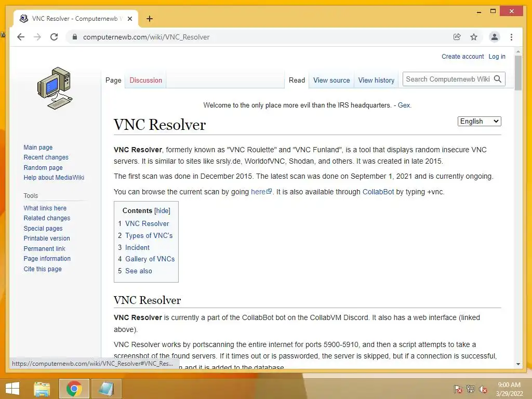Open Printable version link
Screen dimensions: 532x399
pos(46,238)
